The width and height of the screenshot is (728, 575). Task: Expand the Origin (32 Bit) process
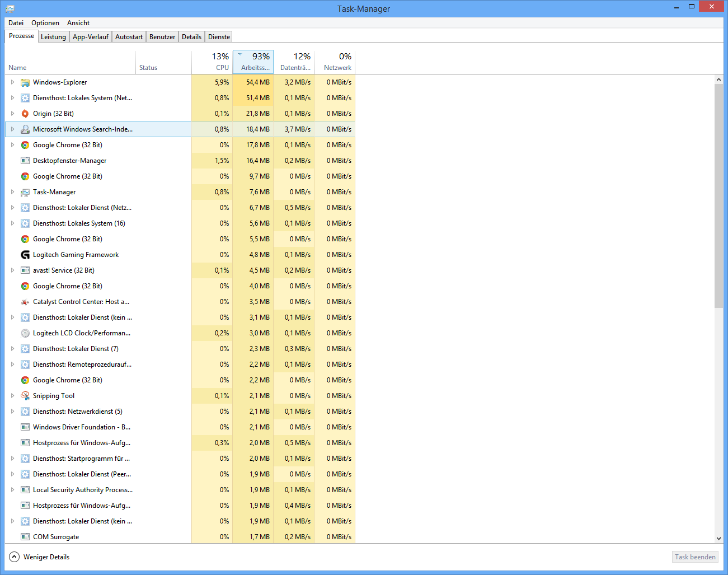[x=12, y=114]
